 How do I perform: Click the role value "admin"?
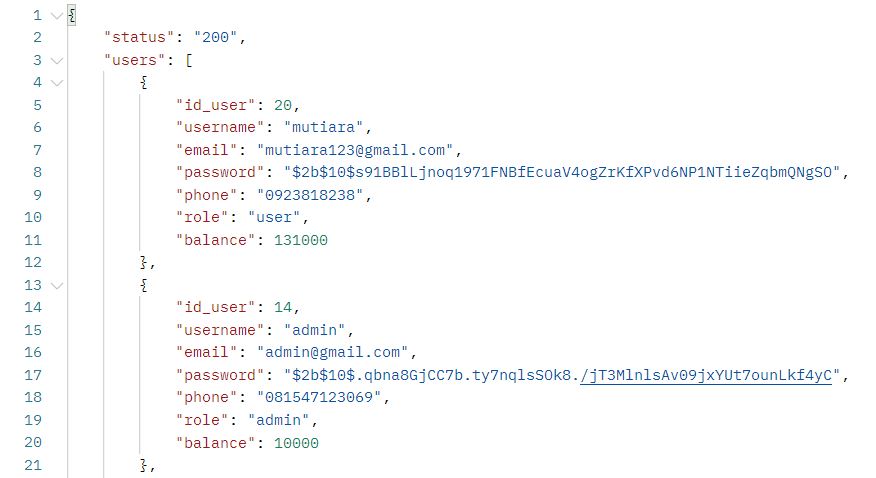(278, 420)
